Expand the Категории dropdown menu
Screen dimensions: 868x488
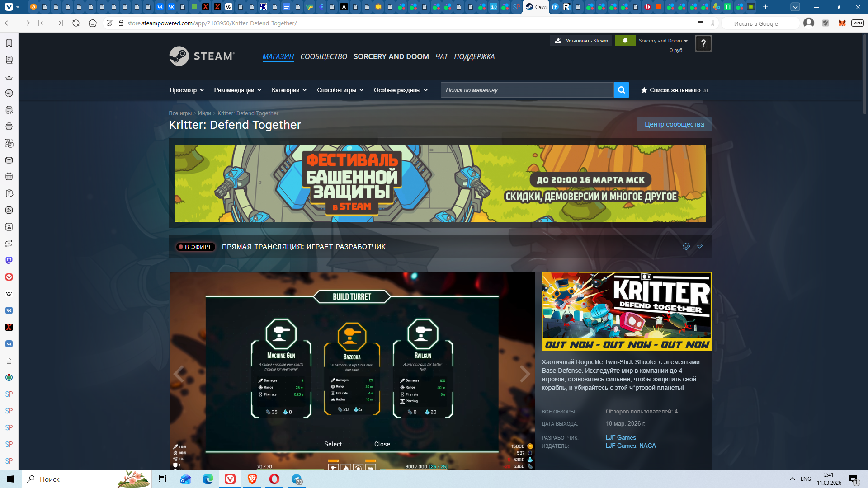pyautogui.click(x=289, y=90)
